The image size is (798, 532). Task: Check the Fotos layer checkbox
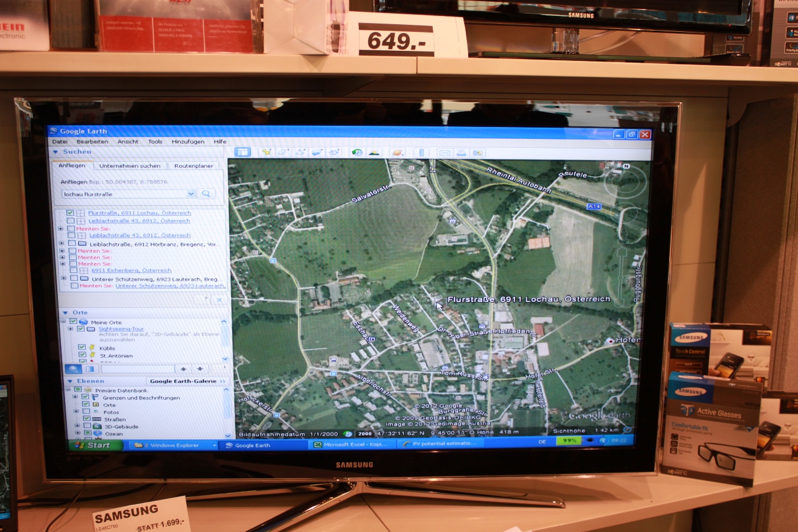(x=86, y=412)
